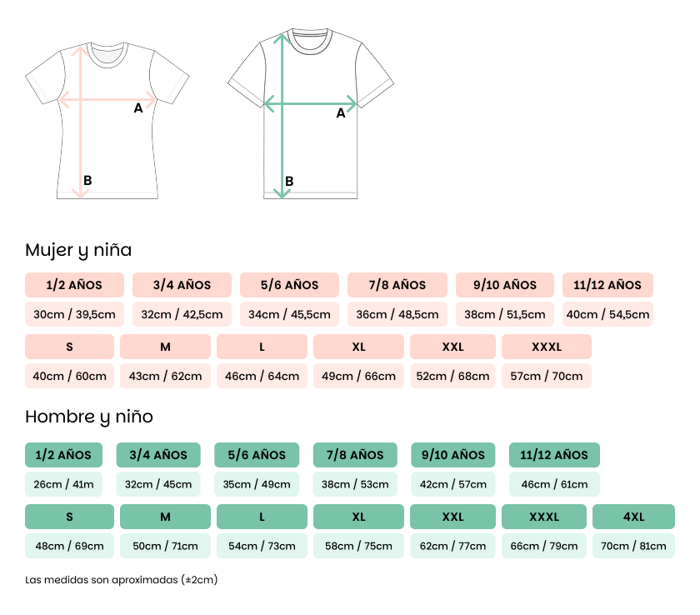Screen dimensions: 700x615
Task: Click the 30cm / 39,5cm measurement cell
Action: 74,314
